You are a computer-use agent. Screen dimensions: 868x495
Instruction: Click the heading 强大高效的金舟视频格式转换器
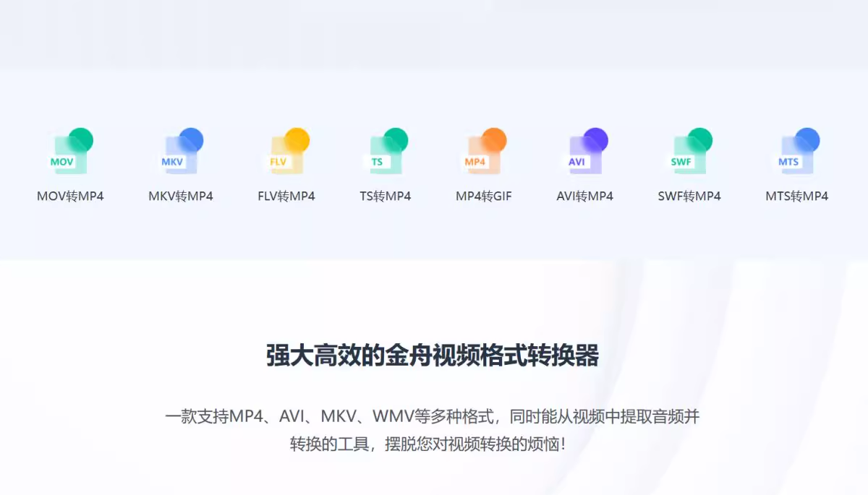433,356
